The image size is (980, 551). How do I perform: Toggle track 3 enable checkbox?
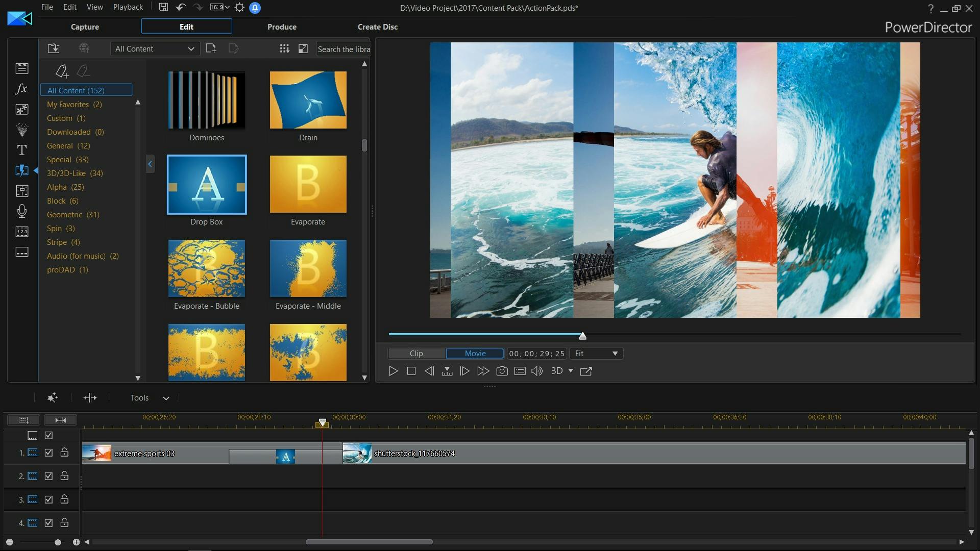49,499
